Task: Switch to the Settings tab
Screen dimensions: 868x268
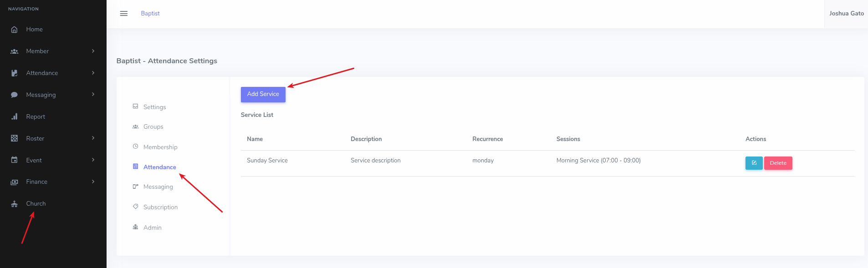Action: [x=154, y=107]
